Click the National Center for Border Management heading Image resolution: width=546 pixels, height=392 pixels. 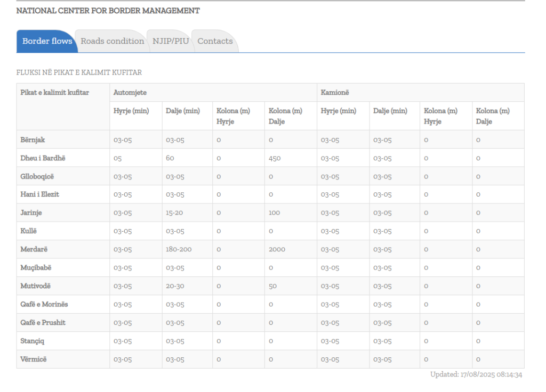click(x=108, y=11)
